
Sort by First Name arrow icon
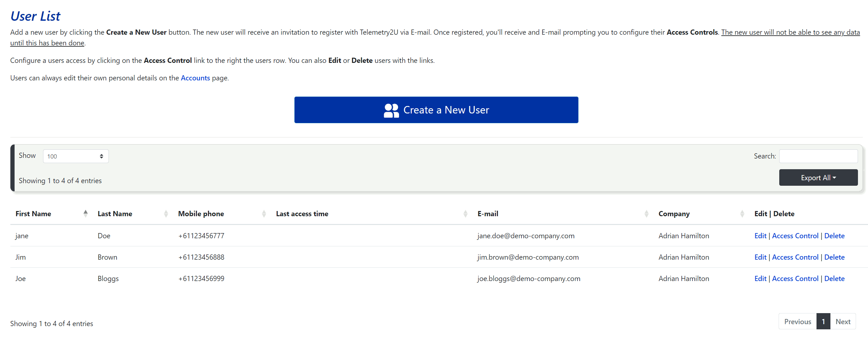(86, 214)
